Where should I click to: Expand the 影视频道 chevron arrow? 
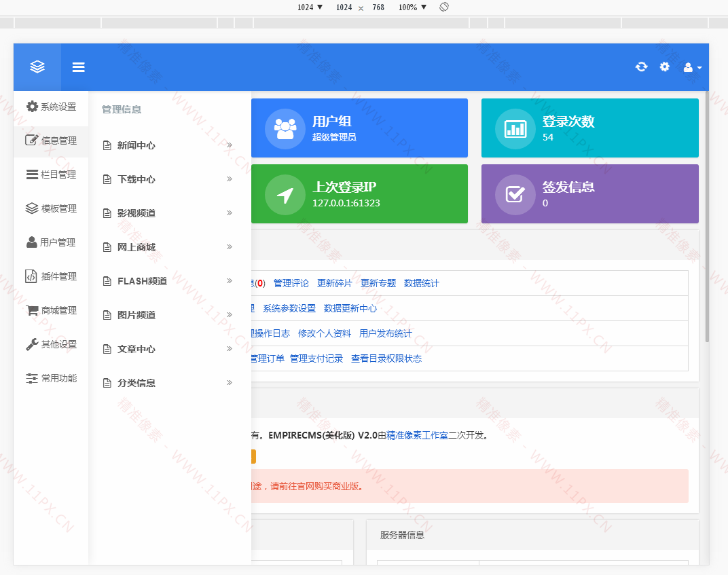(230, 212)
